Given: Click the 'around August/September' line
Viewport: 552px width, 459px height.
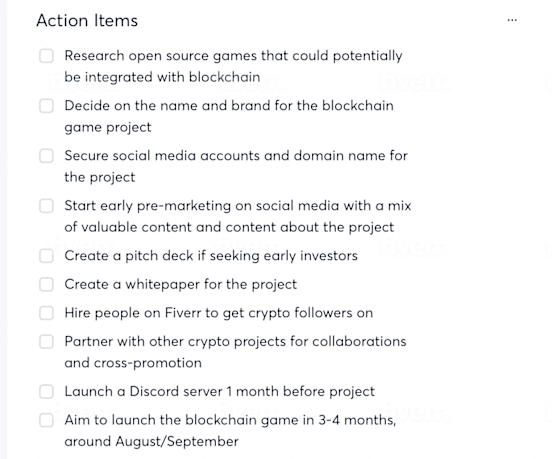Looking at the screenshot, I should [151, 441].
